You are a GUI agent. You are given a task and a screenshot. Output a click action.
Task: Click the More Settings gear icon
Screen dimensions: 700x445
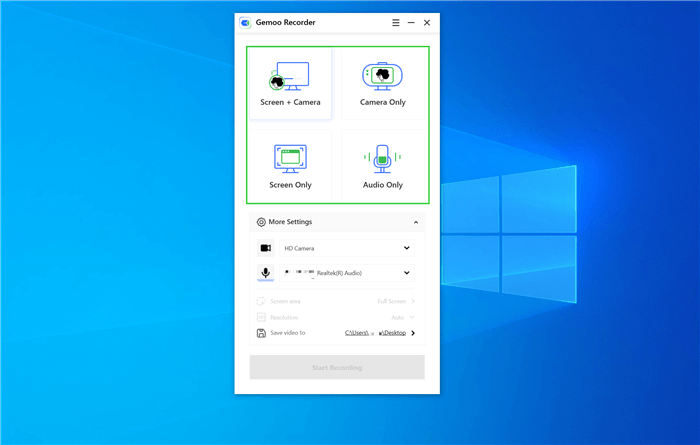coord(261,222)
